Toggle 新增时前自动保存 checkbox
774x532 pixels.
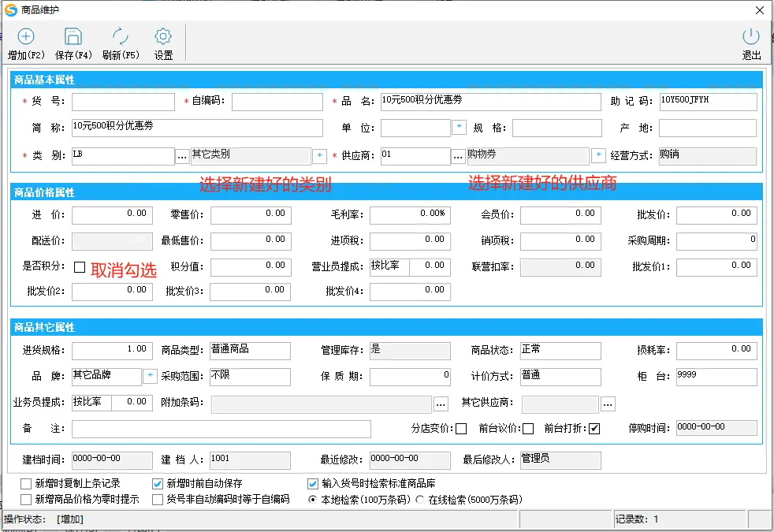click(x=158, y=484)
